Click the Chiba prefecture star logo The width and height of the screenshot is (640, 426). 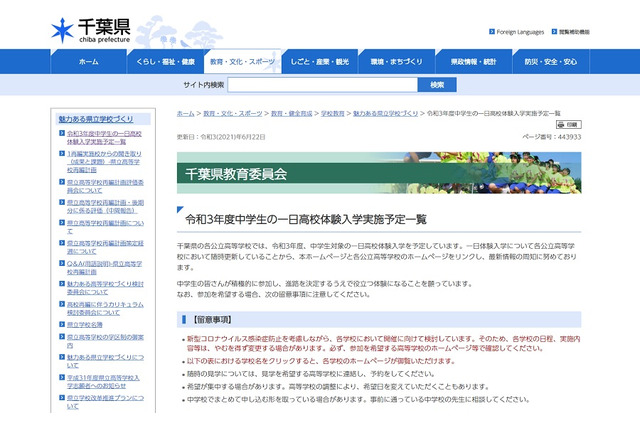pos(62,30)
